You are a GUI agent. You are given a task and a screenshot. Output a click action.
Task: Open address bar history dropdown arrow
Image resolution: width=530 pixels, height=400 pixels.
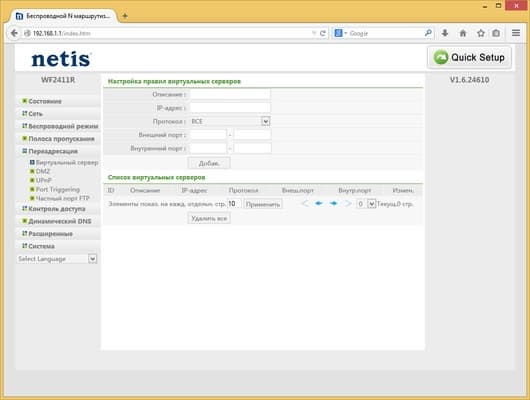(314, 33)
